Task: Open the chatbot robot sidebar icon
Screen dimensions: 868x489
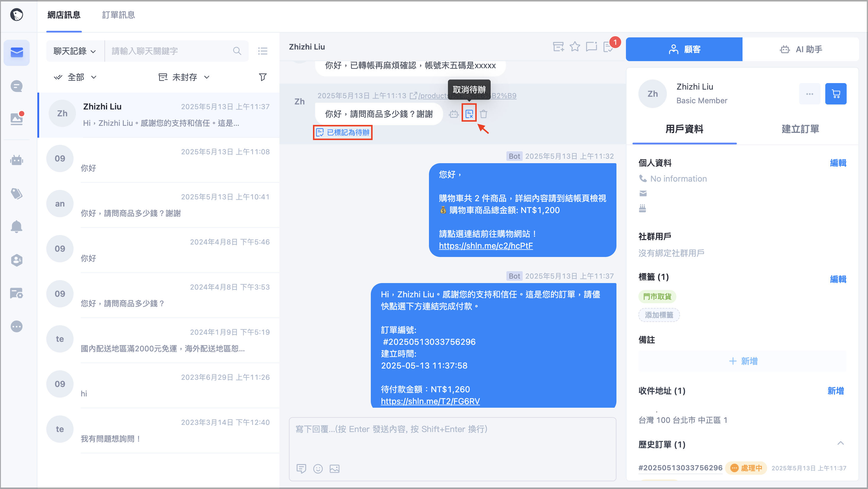Action: point(17,160)
